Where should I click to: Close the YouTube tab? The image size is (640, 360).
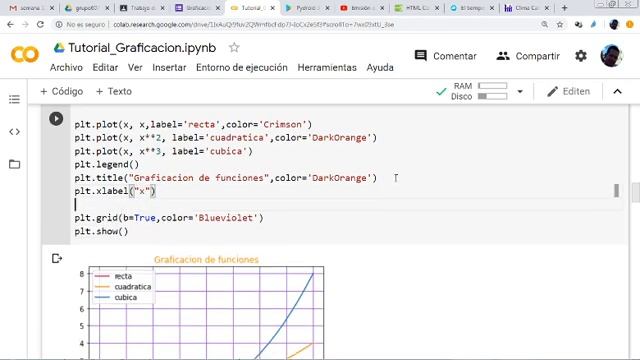[382, 8]
